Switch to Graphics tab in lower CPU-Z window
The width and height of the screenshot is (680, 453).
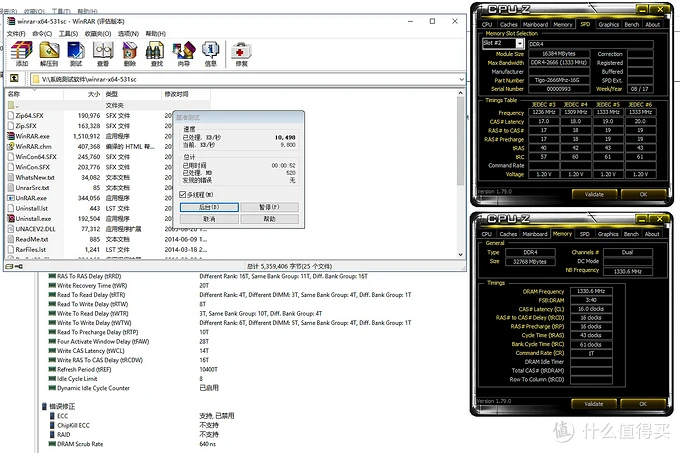pyautogui.click(x=608, y=234)
